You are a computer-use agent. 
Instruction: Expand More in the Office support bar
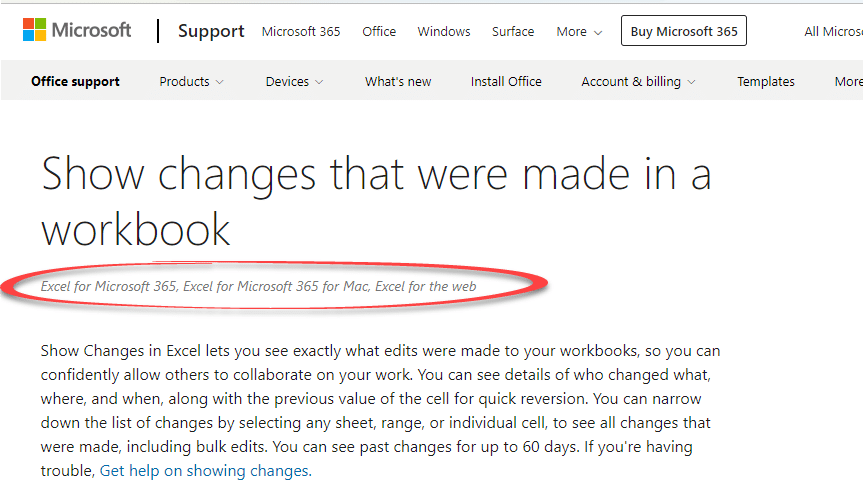click(x=848, y=82)
